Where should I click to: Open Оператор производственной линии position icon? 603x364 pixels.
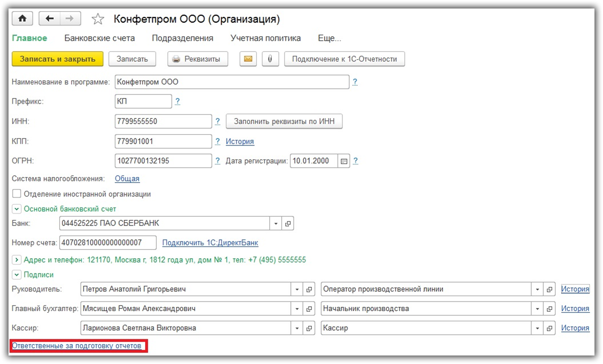pyautogui.click(x=549, y=289)
